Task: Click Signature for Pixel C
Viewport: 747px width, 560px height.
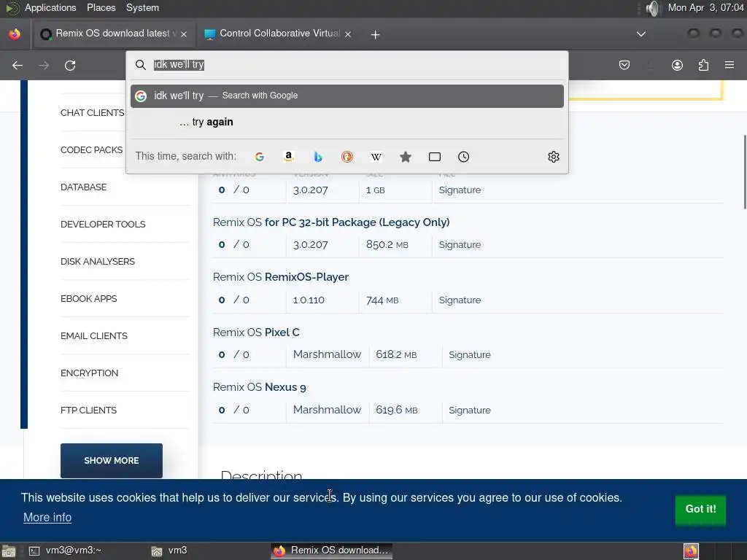Action: pyautogui.click(x=470, y=355)
